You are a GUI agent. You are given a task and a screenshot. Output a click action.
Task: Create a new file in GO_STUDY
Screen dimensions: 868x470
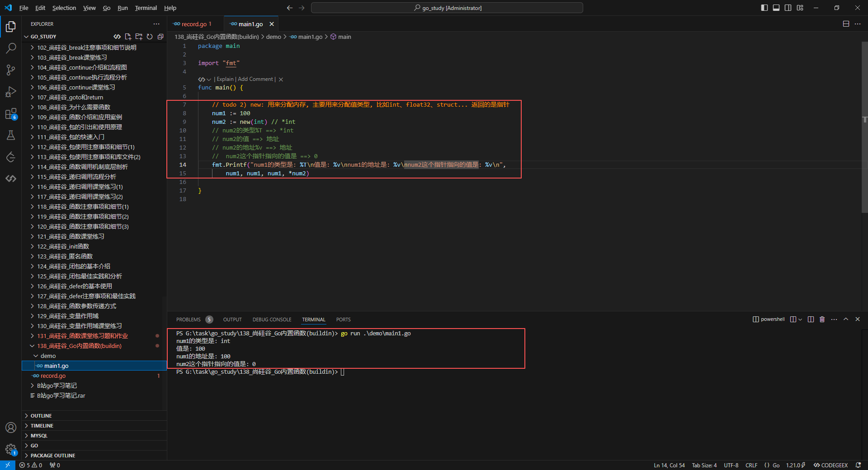pos(128,37)
